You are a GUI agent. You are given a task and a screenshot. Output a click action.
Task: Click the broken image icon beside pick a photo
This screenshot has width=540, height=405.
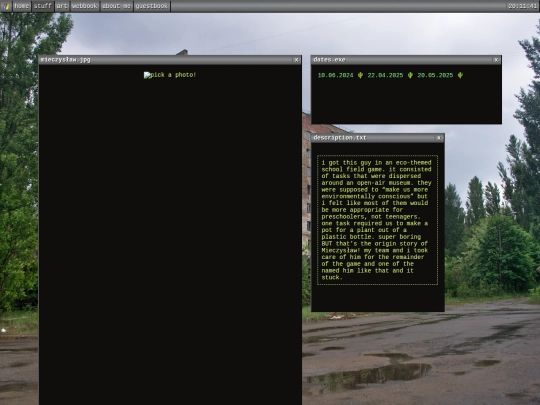pos(147,75)
